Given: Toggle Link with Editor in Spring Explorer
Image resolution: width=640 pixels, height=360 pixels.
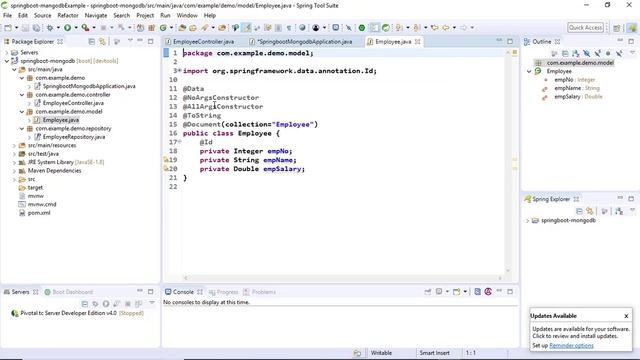Looking at the screenshot, I should [x=590, y=211].
